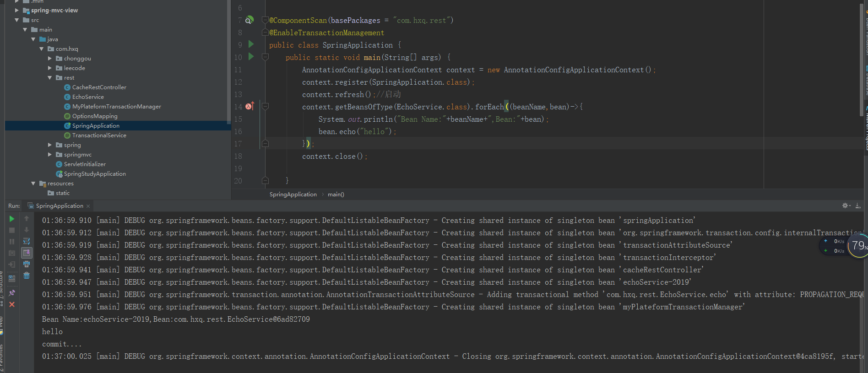Clear console with the trash icon
Image resolution: width=868 pixels, height=373 pixels.
coord(27,276)
